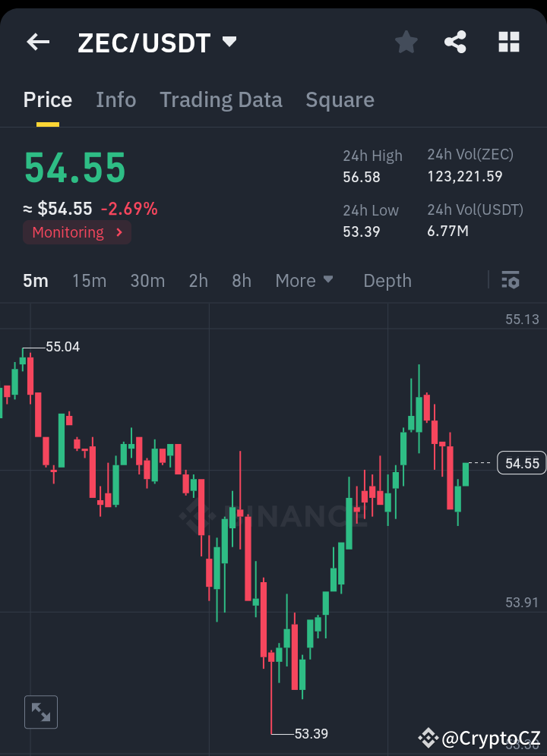Switch back to the Price tab
The image size is (547, 756).
47,99
